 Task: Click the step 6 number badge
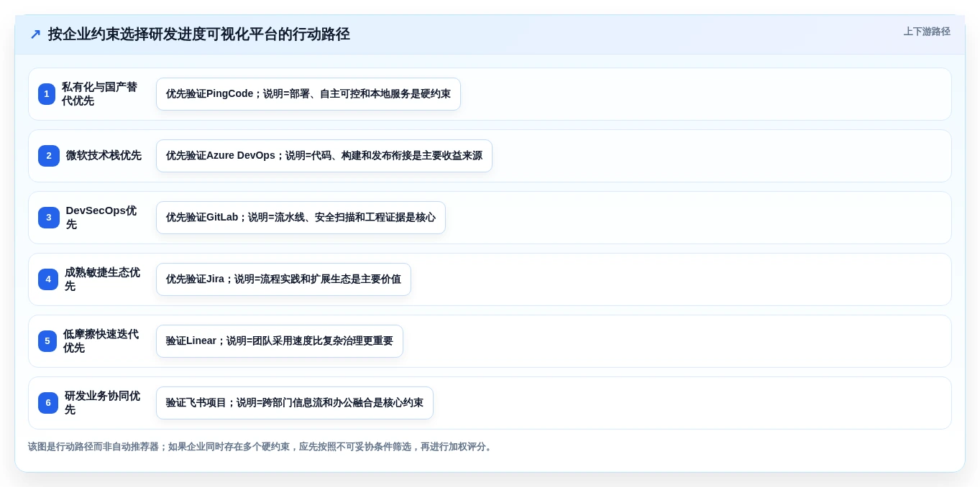(48, 403)
